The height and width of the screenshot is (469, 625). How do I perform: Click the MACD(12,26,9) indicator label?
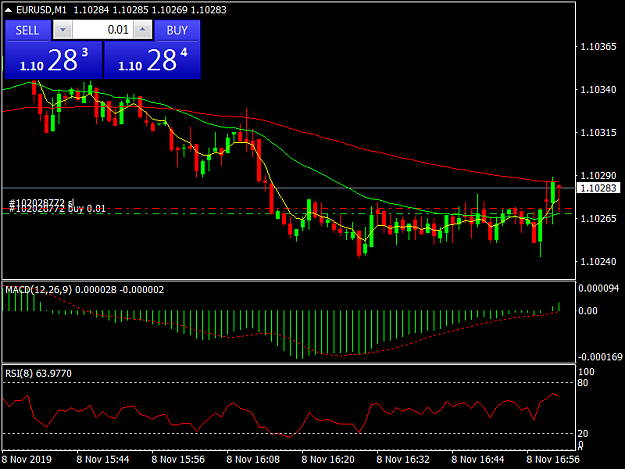[x=39, y=290]
